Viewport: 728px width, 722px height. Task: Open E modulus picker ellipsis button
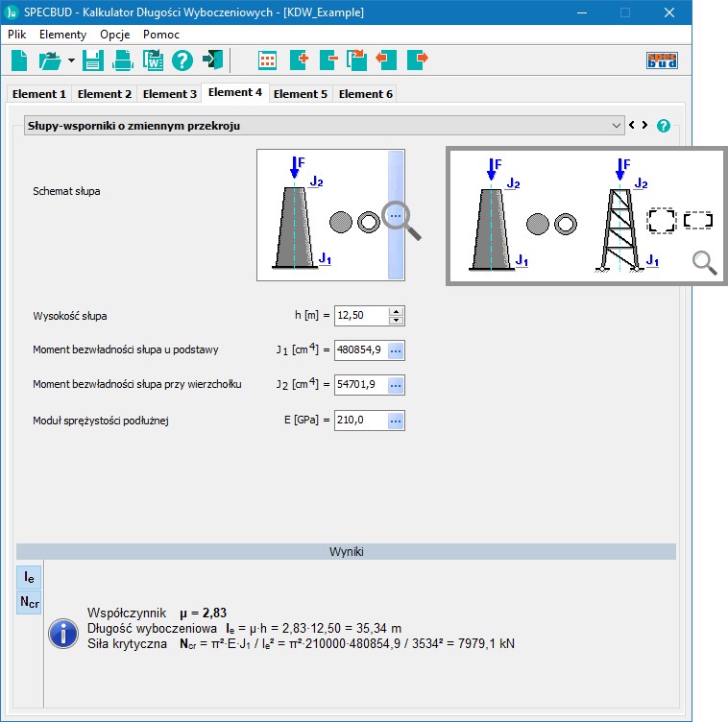tap(395, 420)
